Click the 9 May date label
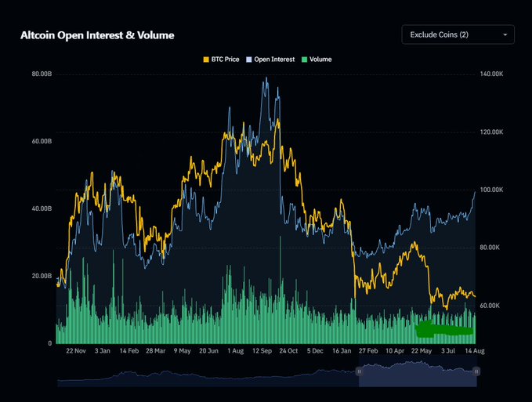Screen dimensions: 532x402 click(183, 351)
